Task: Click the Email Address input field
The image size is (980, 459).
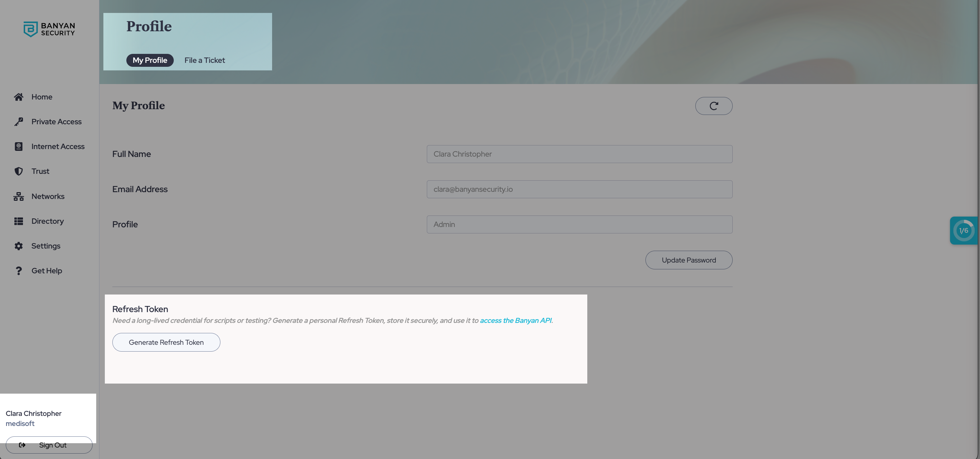Action: click(579, 189)
